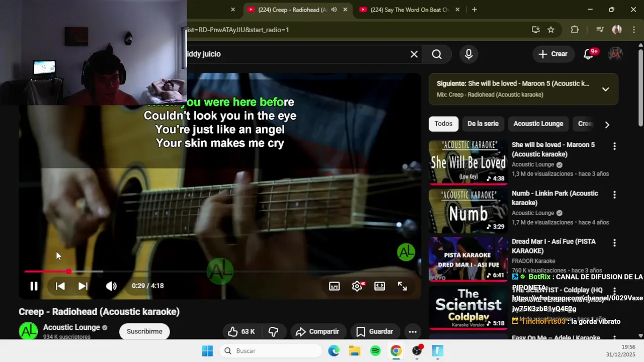644x362 pixels.
Task: Switch to Say The Word On Beat tab
Action: tap(409, 10)
